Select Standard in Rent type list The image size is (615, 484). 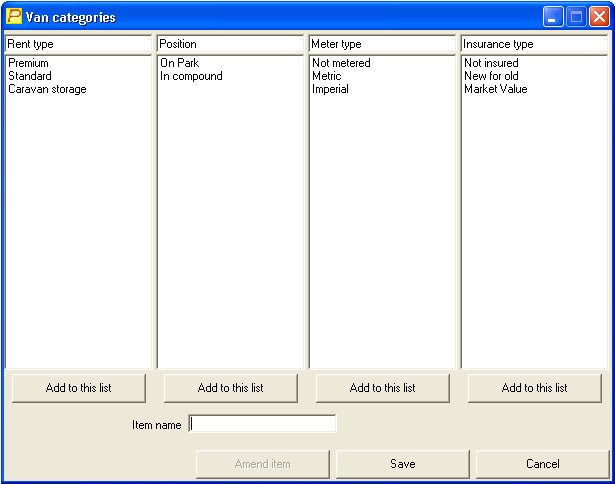tap(30, 76)
